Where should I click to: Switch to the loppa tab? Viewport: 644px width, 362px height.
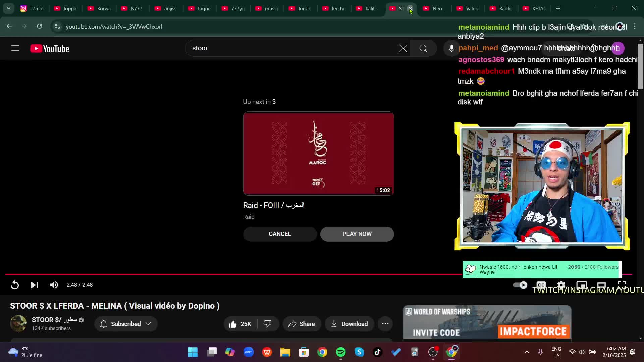(66, 9)
